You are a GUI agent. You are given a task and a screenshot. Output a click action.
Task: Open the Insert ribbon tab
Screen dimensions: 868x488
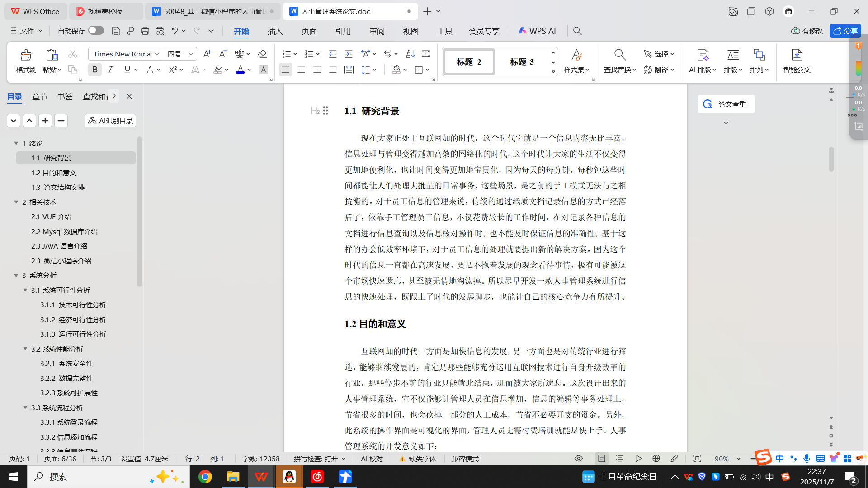point(275,31)
